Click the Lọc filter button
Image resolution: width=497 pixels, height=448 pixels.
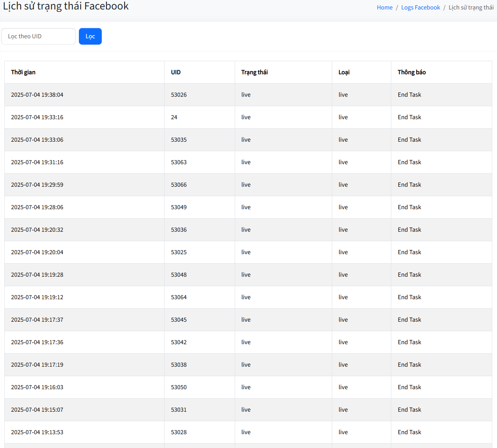click(90, 36)
